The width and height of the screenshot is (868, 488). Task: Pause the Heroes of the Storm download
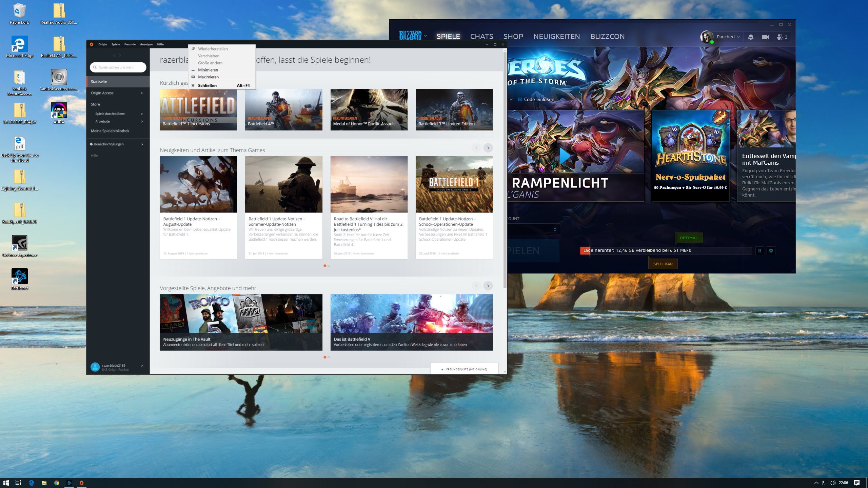(x=759, y=251)
